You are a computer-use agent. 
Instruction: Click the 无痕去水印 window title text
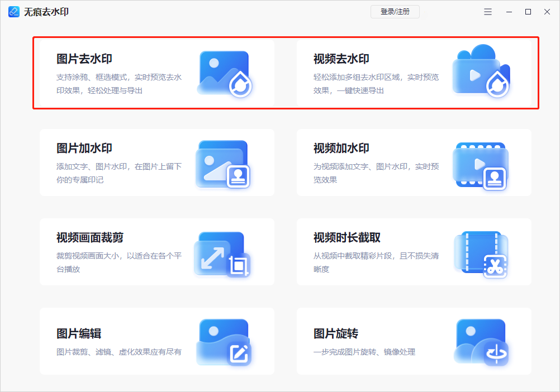click(46, 12)
